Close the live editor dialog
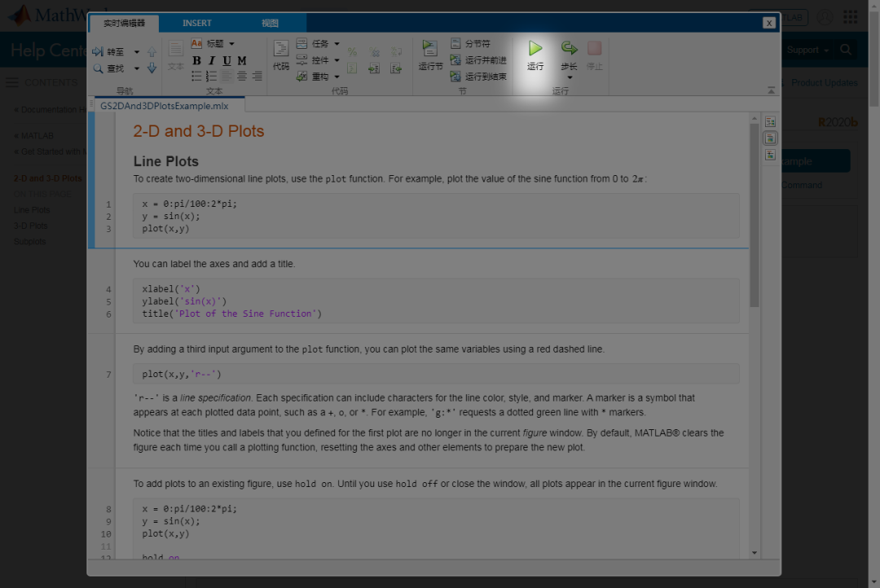 tap(769, 23)
